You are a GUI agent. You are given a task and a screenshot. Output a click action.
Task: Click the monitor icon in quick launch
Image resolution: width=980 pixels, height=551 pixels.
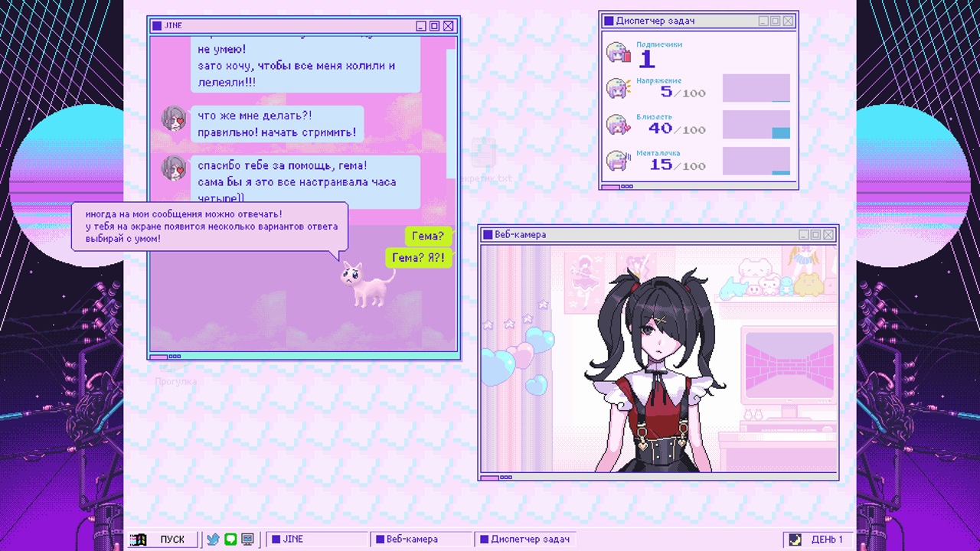pyautogui.click(x=247, y=540)
